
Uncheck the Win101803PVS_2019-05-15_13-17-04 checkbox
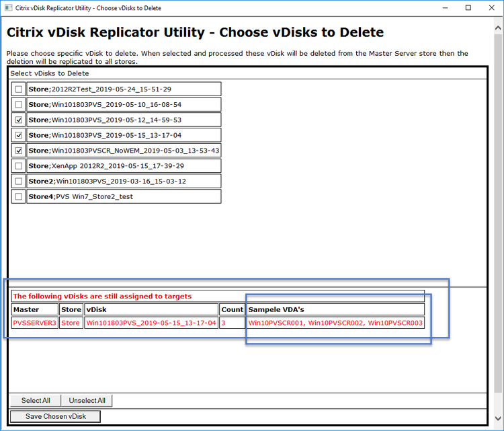(19, 135)
